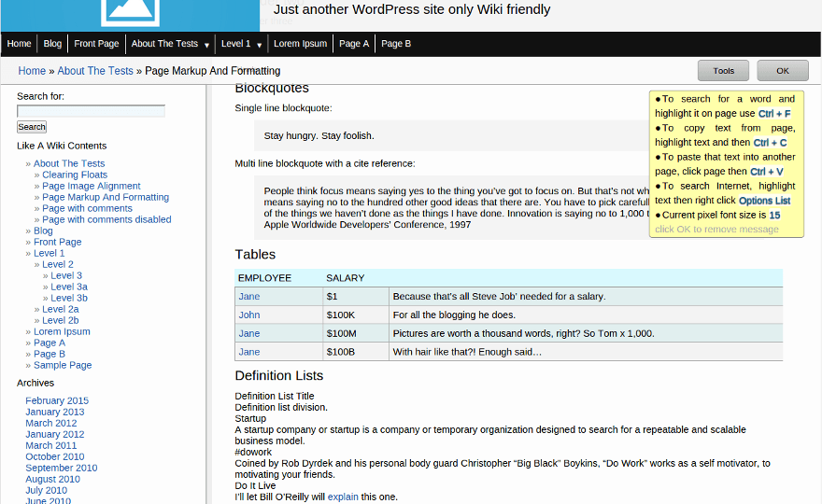The image size is (822, 504).
Task: Open January 2012 archive
Action: (55, 434)
